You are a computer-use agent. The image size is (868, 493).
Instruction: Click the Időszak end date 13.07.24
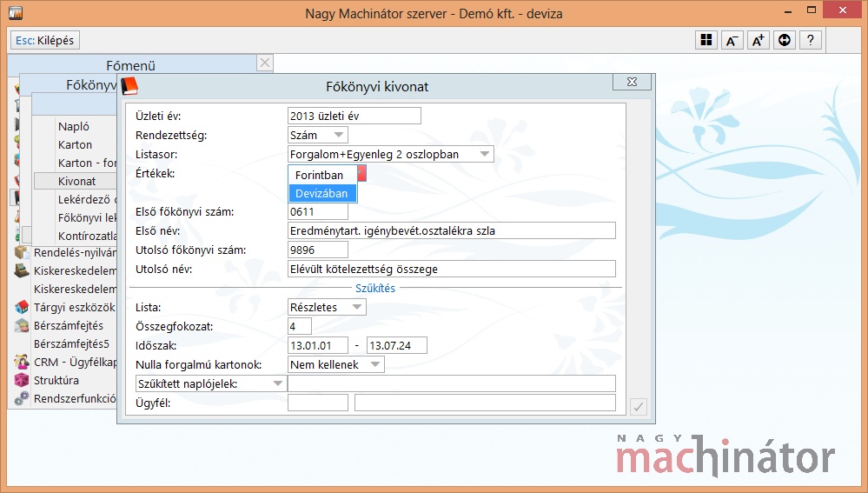(x=397, y=345)
